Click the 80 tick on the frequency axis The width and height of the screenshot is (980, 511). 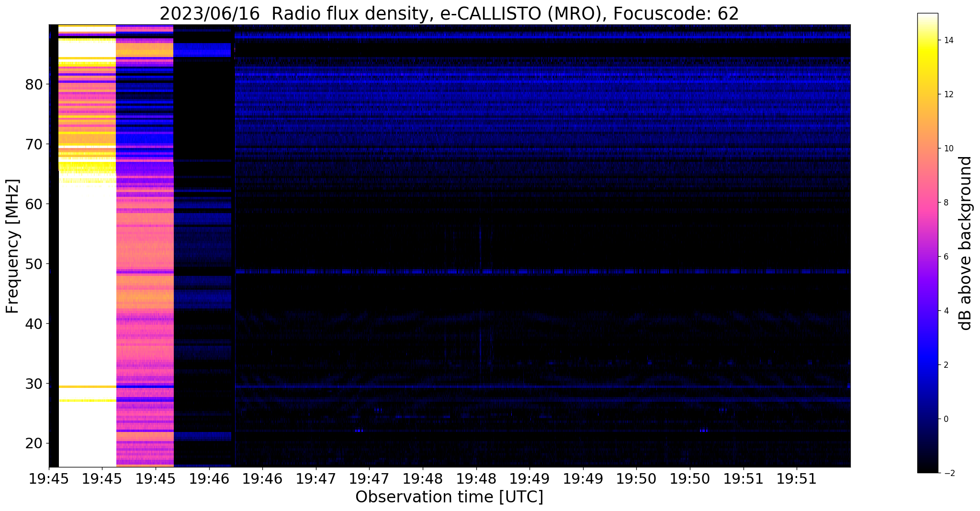point(34,85)
